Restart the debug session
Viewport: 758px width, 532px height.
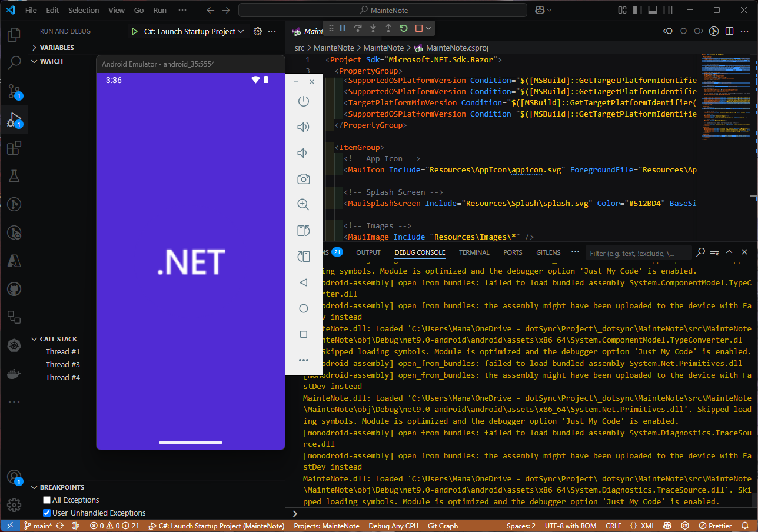(404, 28)
